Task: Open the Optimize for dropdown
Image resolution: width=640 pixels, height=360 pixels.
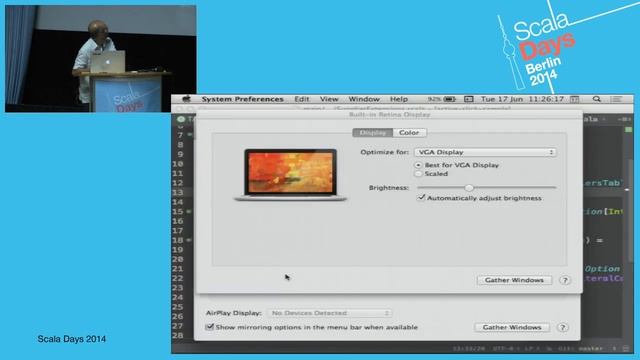Action: [485, 152]
